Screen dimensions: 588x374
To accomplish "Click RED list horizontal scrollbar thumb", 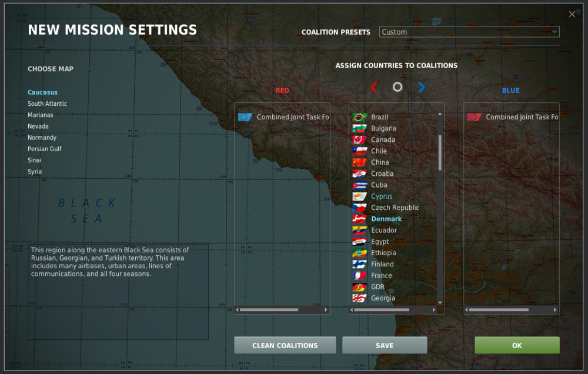I will point(269,310).
